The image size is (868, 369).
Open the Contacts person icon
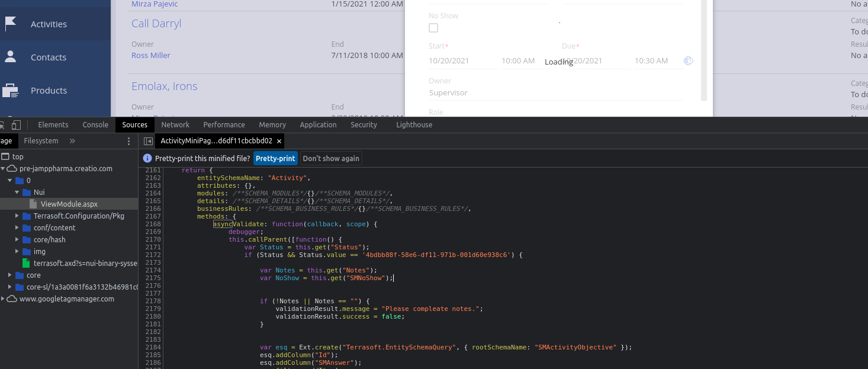tap(10, 57)
